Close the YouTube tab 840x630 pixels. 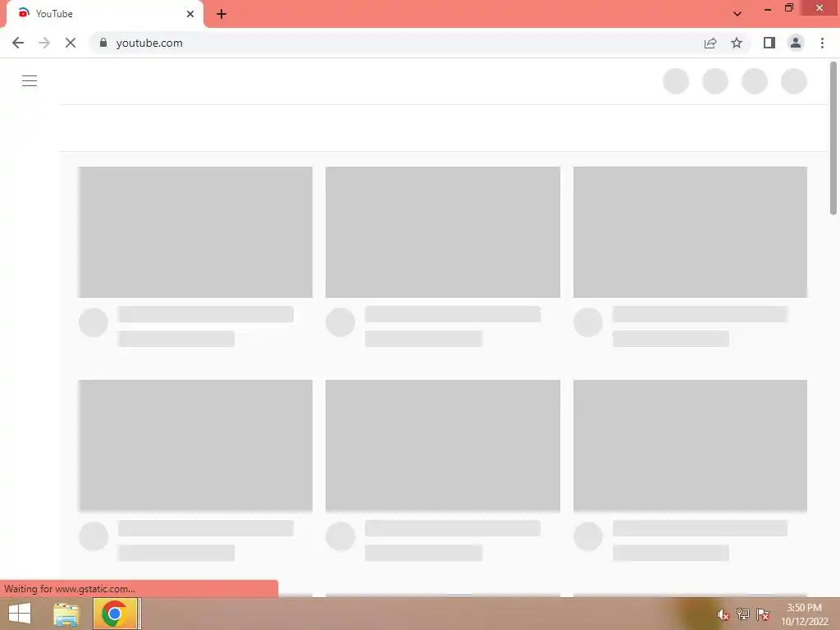(190, 14)
